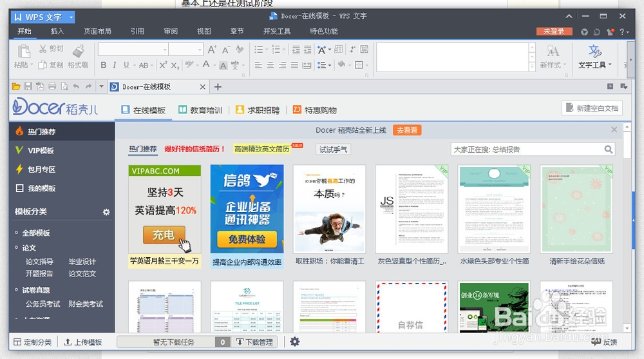Click the Open folder icon in quick toolbar
The width and height of the screenshot is (644, 359).
point(16,86)
